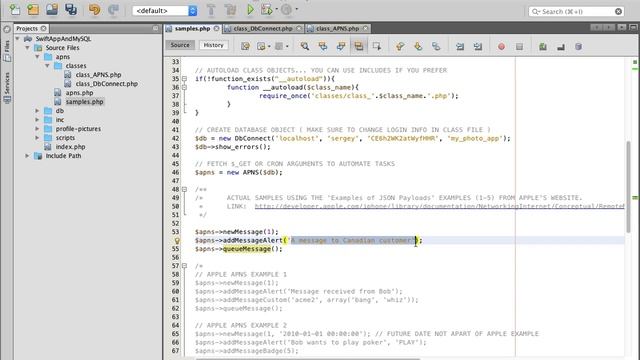Click the New File toolbar icon
This screenshot has width=640, height=360.
click(x=15, y=9)
